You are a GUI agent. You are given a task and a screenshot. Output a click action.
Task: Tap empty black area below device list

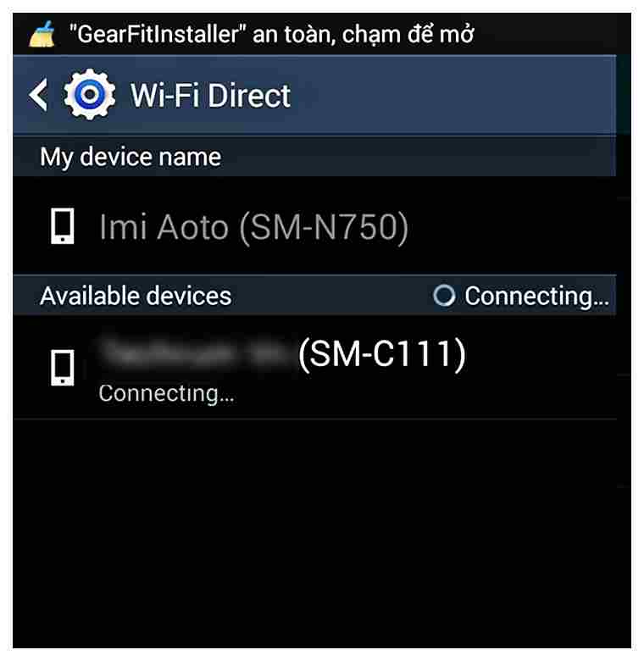314,533
